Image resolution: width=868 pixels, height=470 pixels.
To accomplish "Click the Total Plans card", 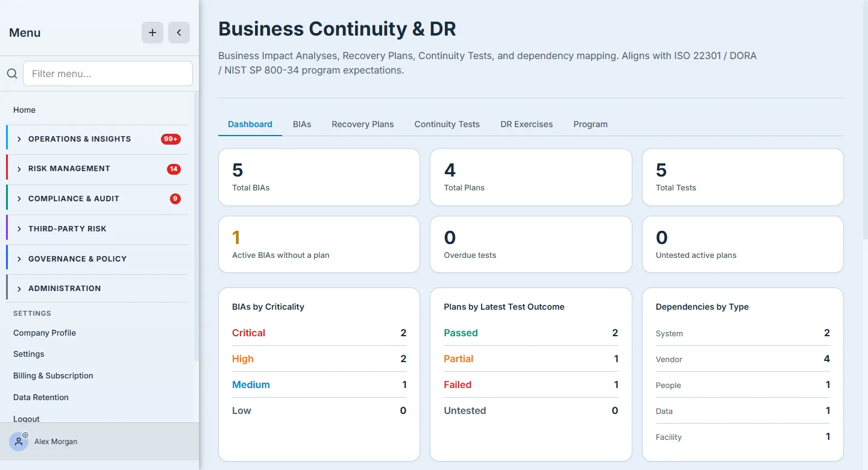I will point(531,177).
